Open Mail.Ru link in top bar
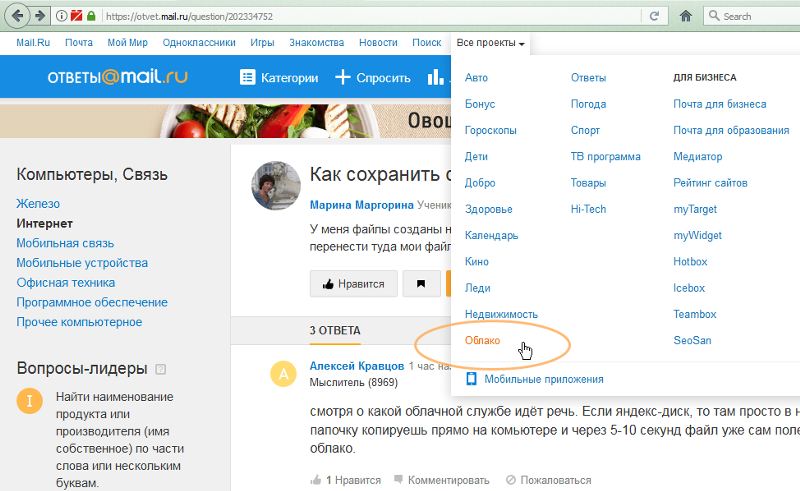This screenshot has width=800, height=491. [33, 43]
